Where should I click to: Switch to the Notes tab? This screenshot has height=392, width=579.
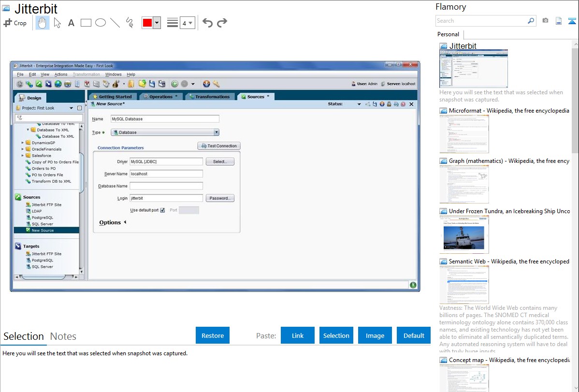(x=63, y=336)
